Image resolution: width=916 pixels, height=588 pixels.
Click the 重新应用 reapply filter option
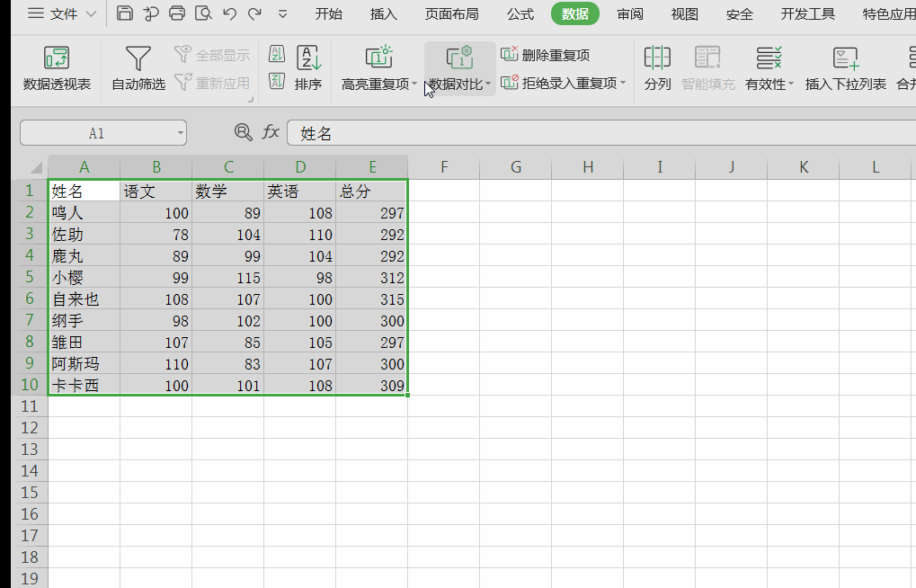point(222,81)
